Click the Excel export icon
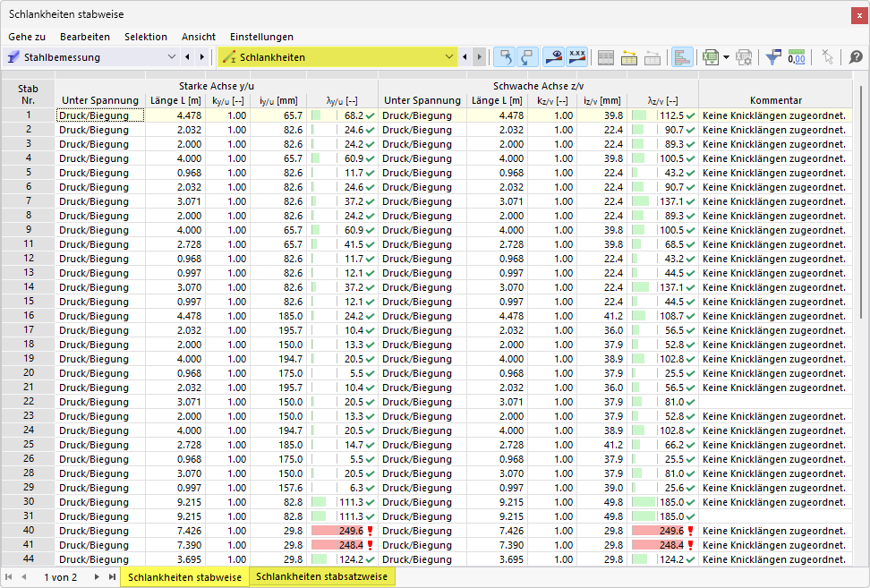870x588 pixels. (711, 57)
